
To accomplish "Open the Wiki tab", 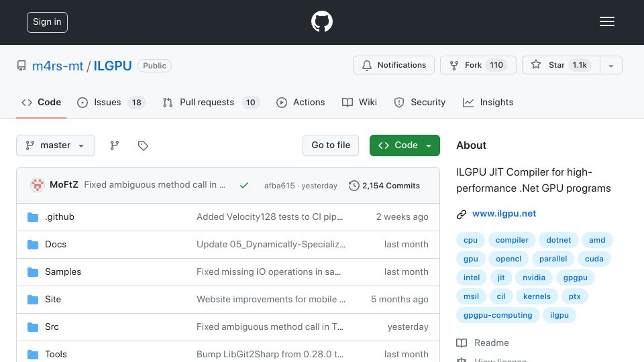I will [x=360, y=102].
